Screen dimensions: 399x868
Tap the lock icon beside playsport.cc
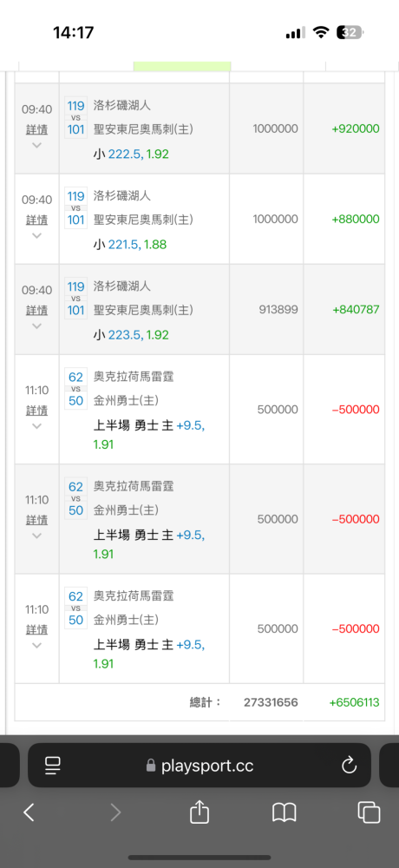click(151, 766)
